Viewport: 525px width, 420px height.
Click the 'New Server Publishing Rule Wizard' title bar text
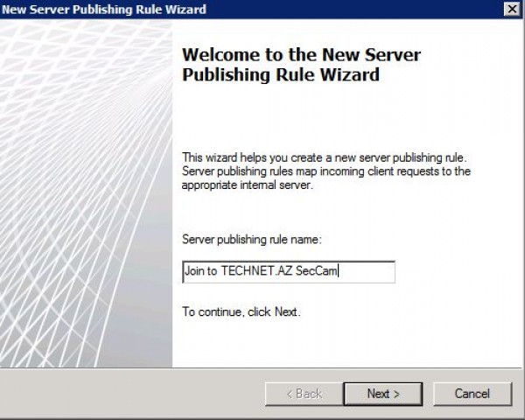click(105, 10)
